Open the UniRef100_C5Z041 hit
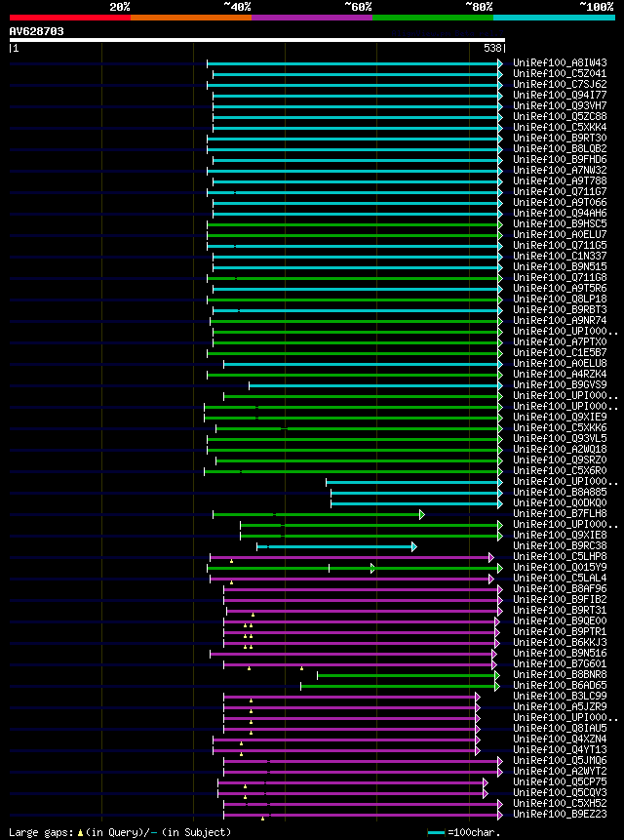Image resolution: width=624 pixels, height=840 pixels. tap(560, 74)
